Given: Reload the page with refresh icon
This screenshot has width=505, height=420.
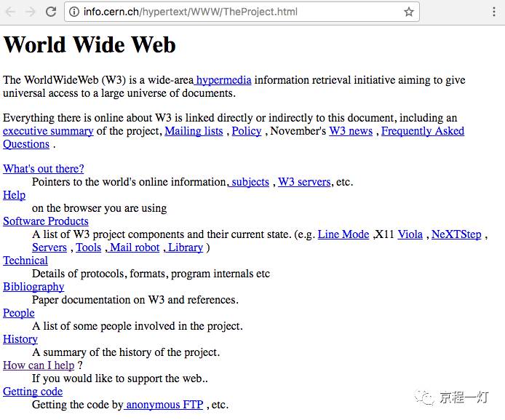Looking at the screenshot, I should (51, 12).
